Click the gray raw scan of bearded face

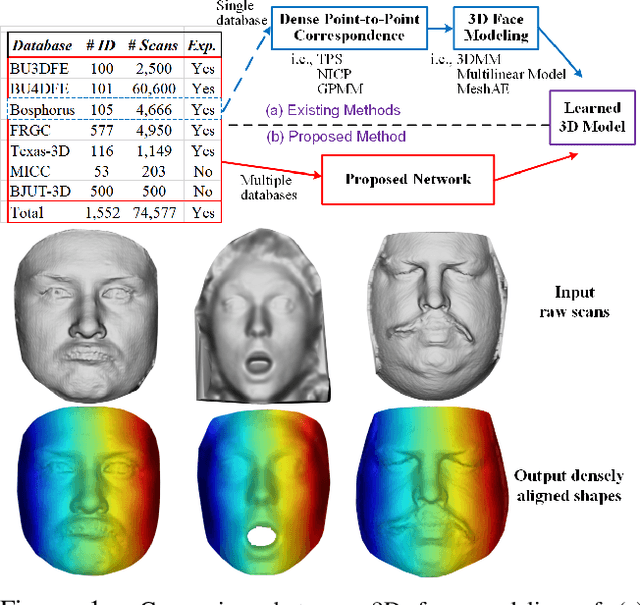coord(86,316)
